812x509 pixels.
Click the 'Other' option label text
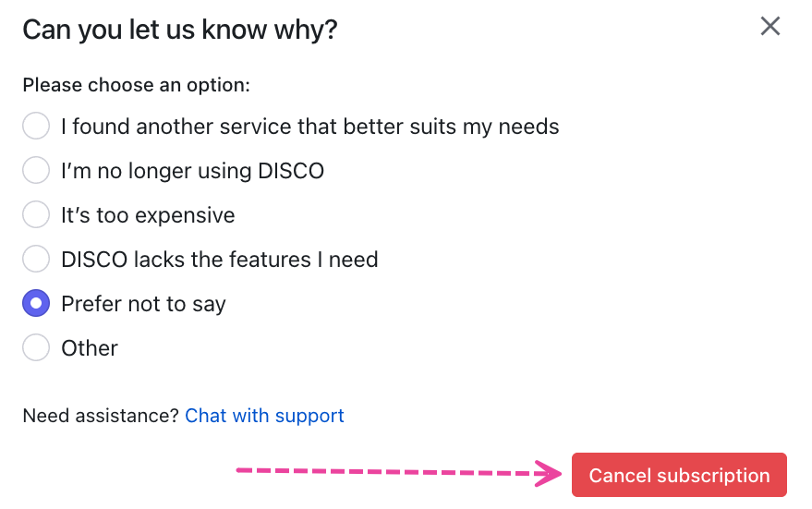click(x=90, y=348)
